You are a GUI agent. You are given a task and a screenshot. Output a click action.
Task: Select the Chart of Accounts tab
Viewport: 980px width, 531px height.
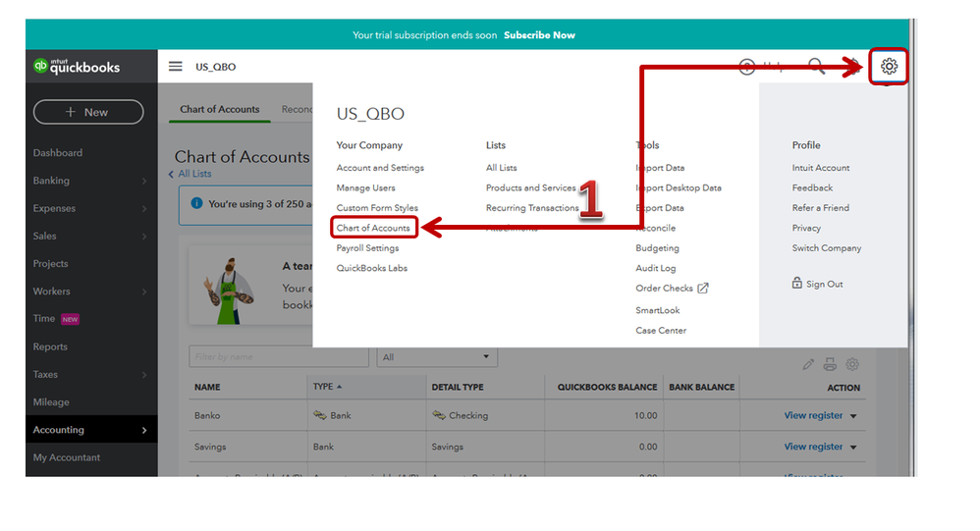pos(219,109)
